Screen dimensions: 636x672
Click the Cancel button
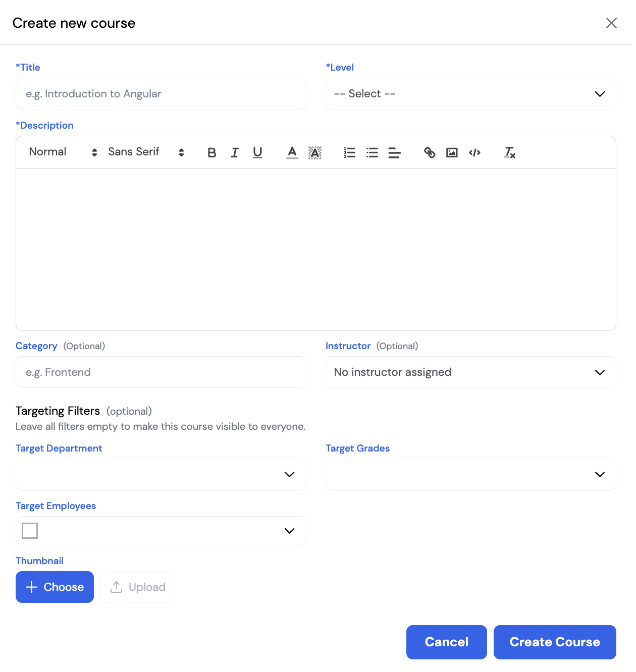point(447,642)
